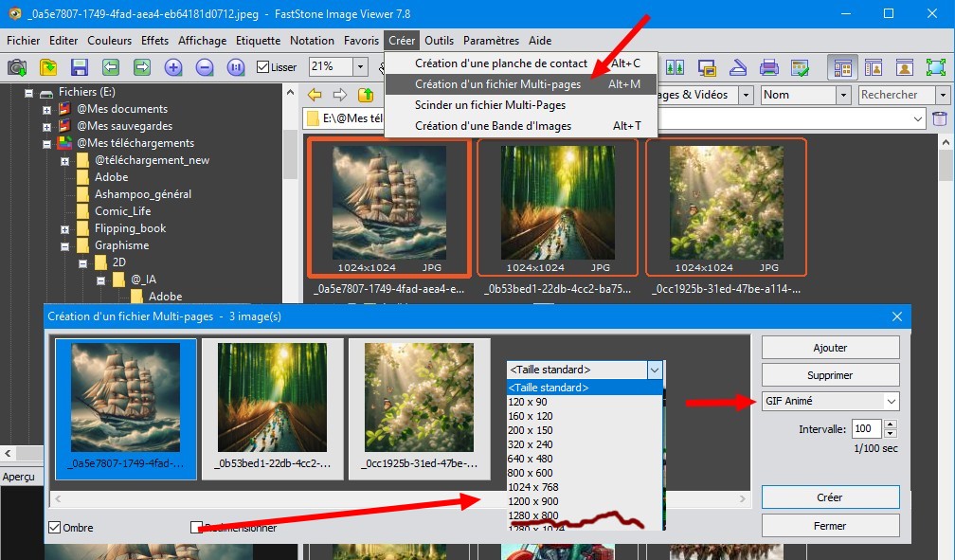Viewport: 955px width, 560px height.
Task: Click the Fermer button
Action: [x=830, y=526]
